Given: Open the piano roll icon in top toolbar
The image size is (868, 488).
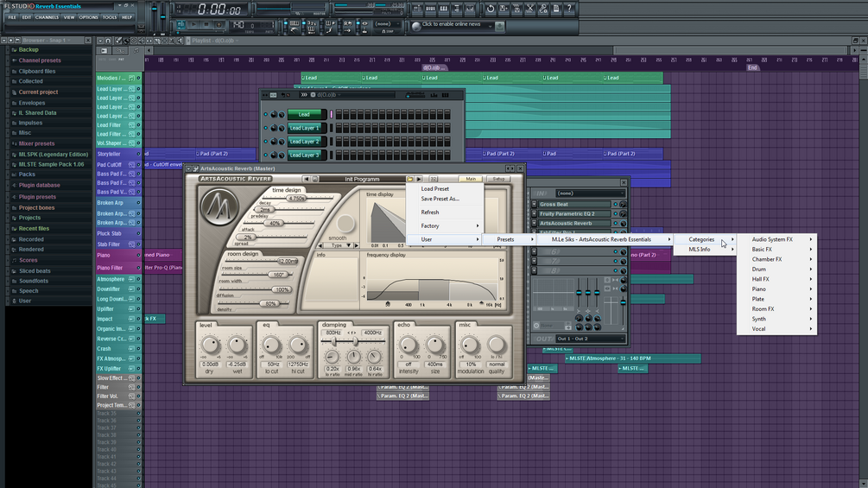Looking at the screenshot, I should [x=443, y=9].
